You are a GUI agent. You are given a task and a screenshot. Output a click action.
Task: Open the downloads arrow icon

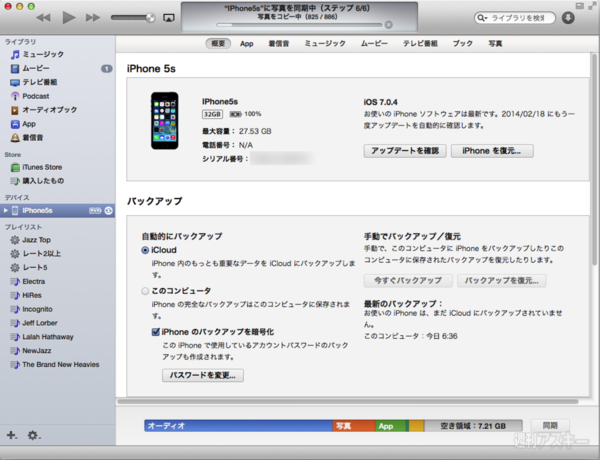(x=568, y=18)
